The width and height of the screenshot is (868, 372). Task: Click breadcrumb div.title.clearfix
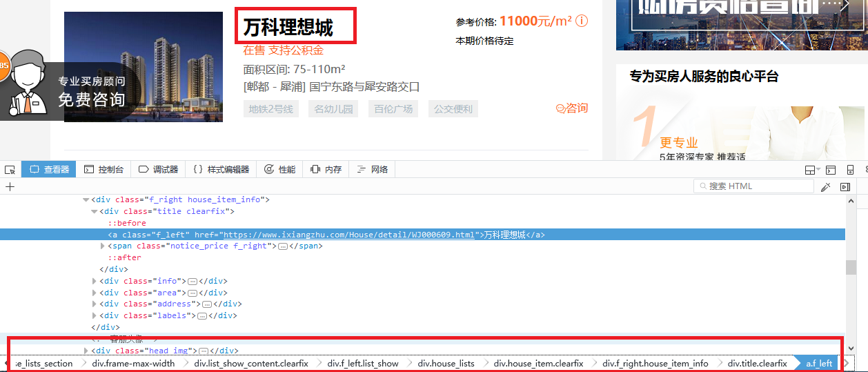point(757,363)
